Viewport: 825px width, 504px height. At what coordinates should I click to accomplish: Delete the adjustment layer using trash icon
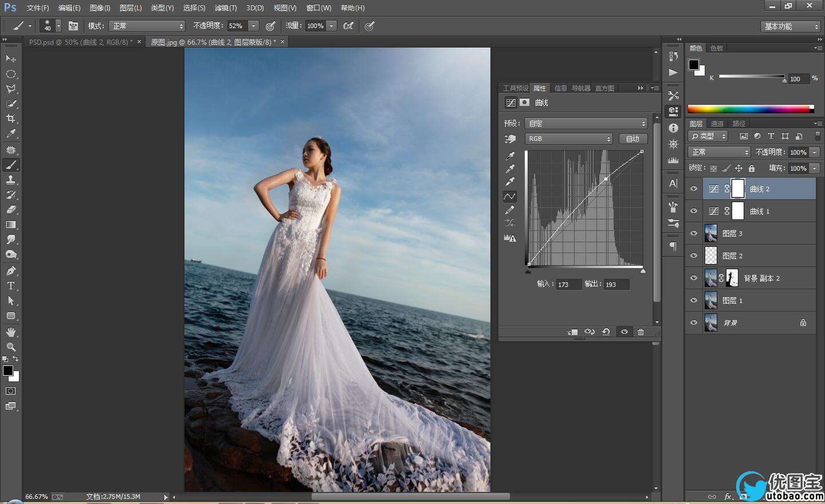(x=641, y=332)
